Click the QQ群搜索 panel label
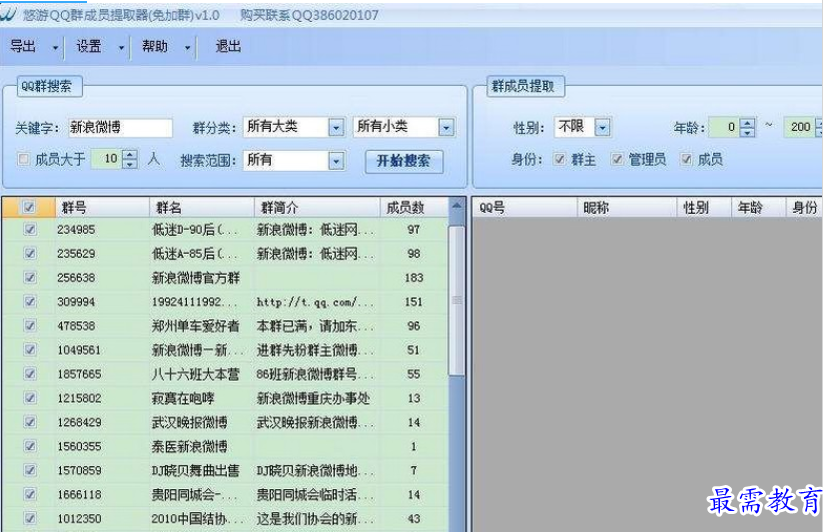 pyautogui.click(x=47, y=86)
